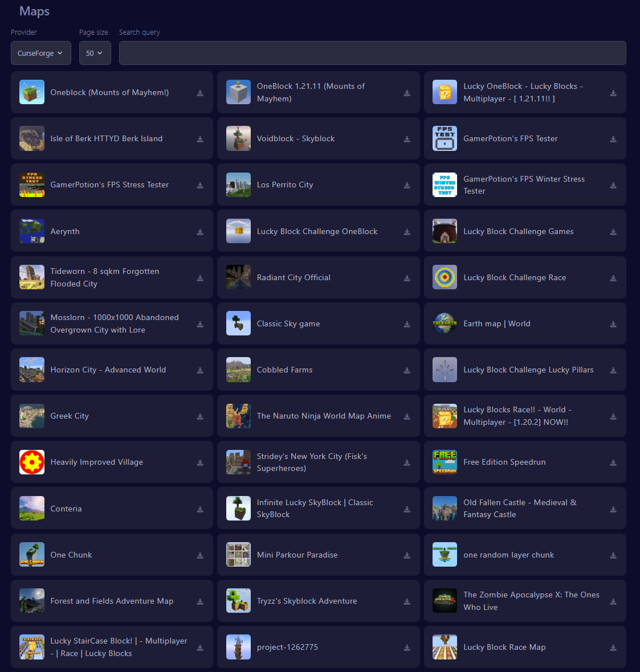
Task: Download the Oneblock (Mounts of Mayhem!) map
Action: point(200,93)
